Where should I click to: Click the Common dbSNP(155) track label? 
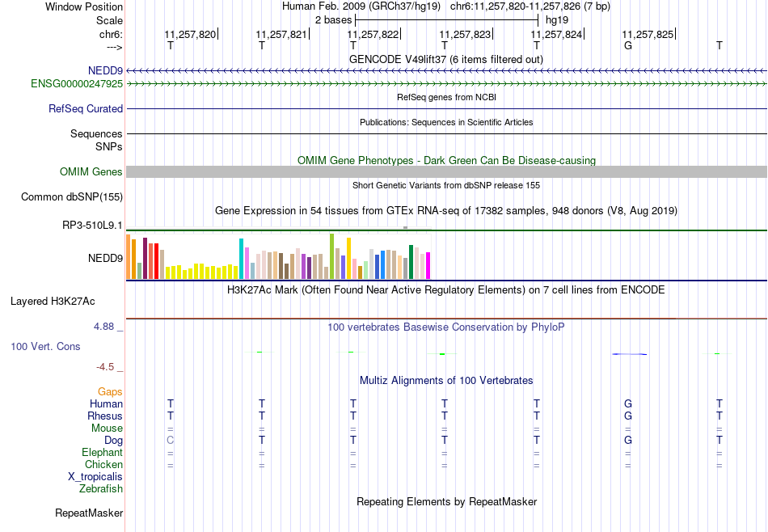click(72, 197)
